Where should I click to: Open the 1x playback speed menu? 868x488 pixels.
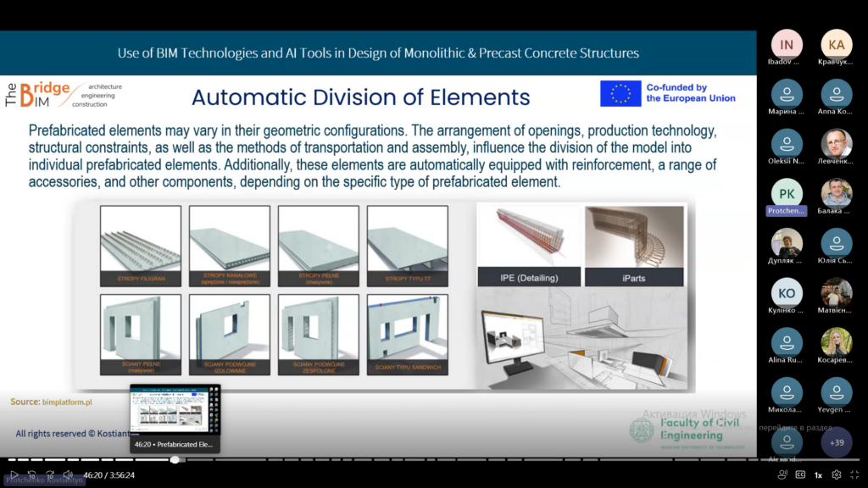click(818, 475)
